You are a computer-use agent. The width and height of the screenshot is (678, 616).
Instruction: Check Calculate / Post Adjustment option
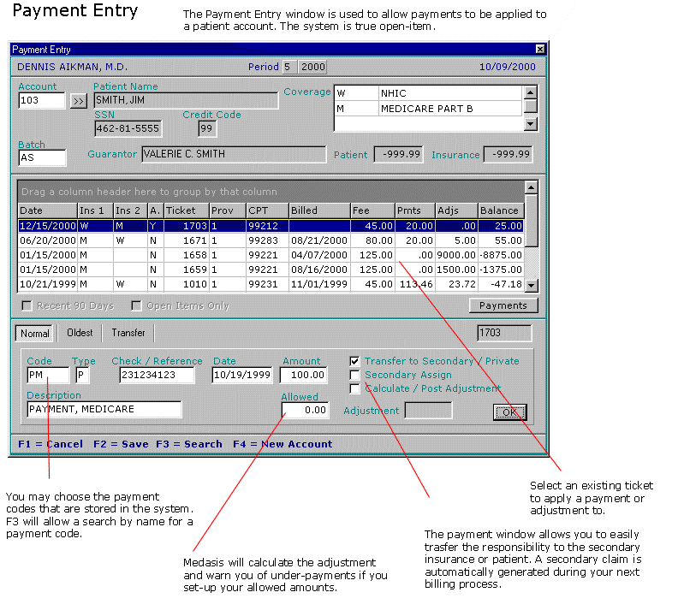pyautogui.click(x=354, y=388)
